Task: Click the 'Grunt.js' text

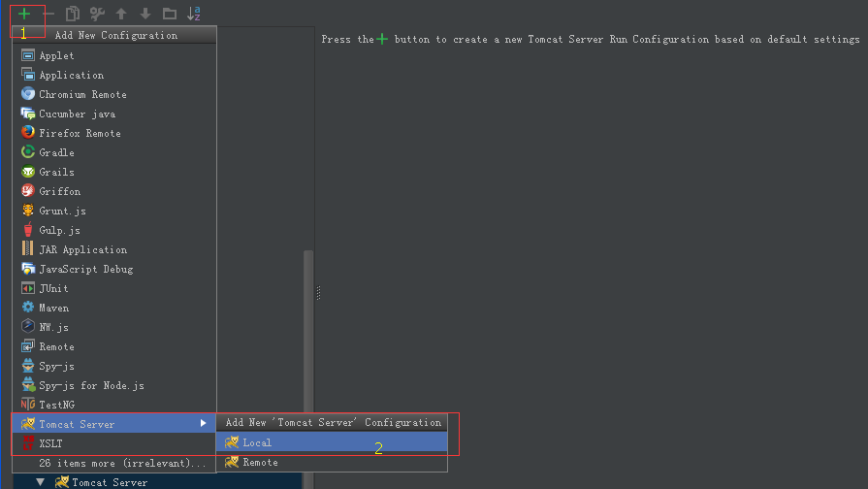Action: tap(62, 211)
